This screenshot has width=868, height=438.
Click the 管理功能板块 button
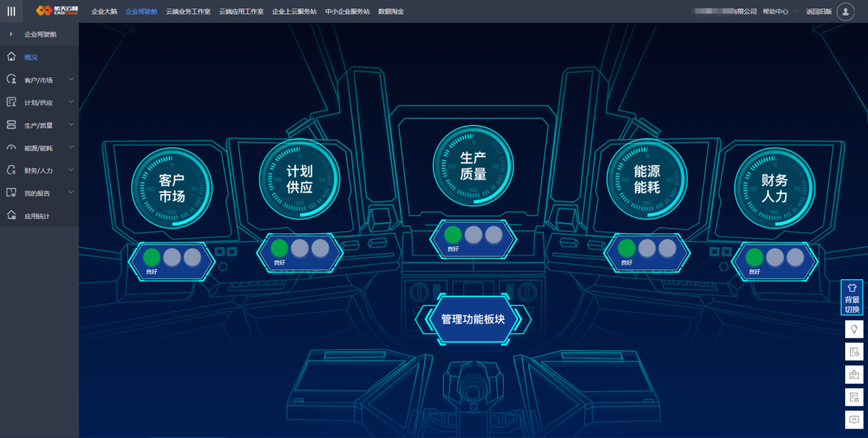[x=473, y=319]
